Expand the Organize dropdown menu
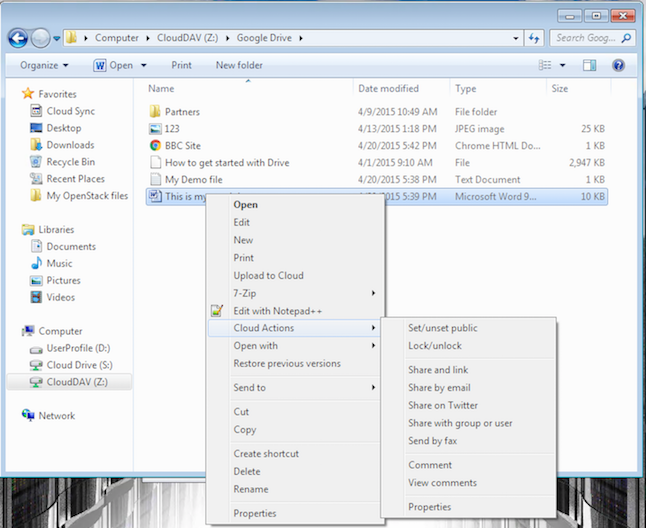This screenshot has height=528, width=646. (x=44, y=66)
